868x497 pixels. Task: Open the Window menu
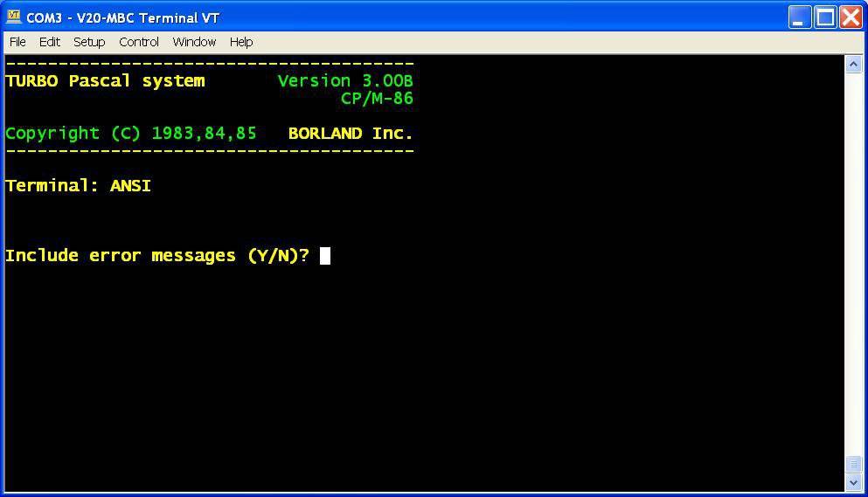(x=194, y=42)
